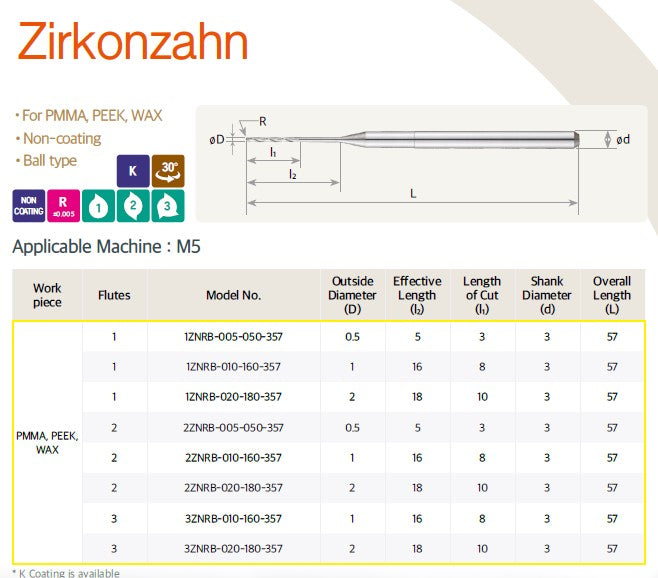Screen dimensions: 658x578
Task: Click effective length 18 in 2ZNRB-020-180-357 row
Action: pos(417,488)
